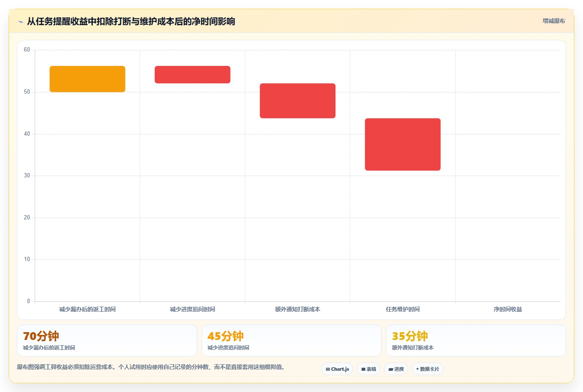This screenshot has height=392, width=583.
Task: Click the y-axis value 40
Action: (27, 134)
